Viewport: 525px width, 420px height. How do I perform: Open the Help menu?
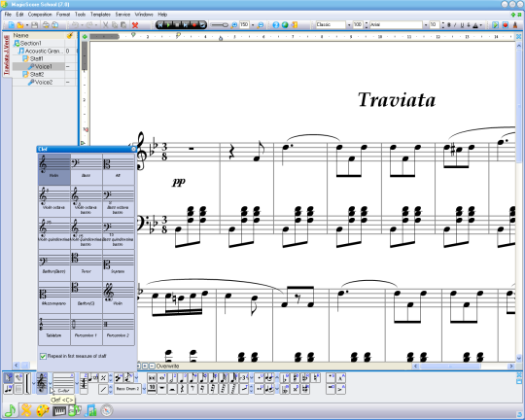click(x=162, y=15)
